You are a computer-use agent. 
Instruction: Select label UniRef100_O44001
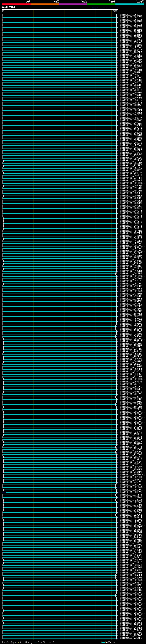click(131, 336)
